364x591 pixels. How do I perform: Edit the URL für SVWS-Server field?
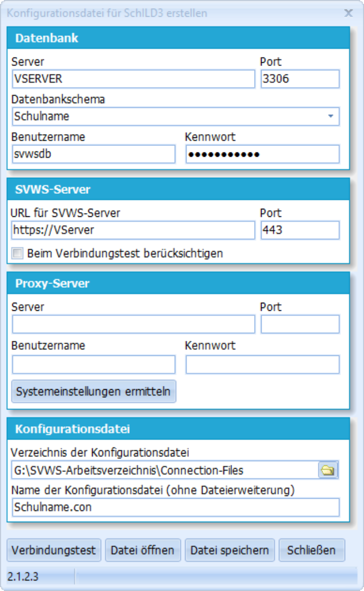133,230
